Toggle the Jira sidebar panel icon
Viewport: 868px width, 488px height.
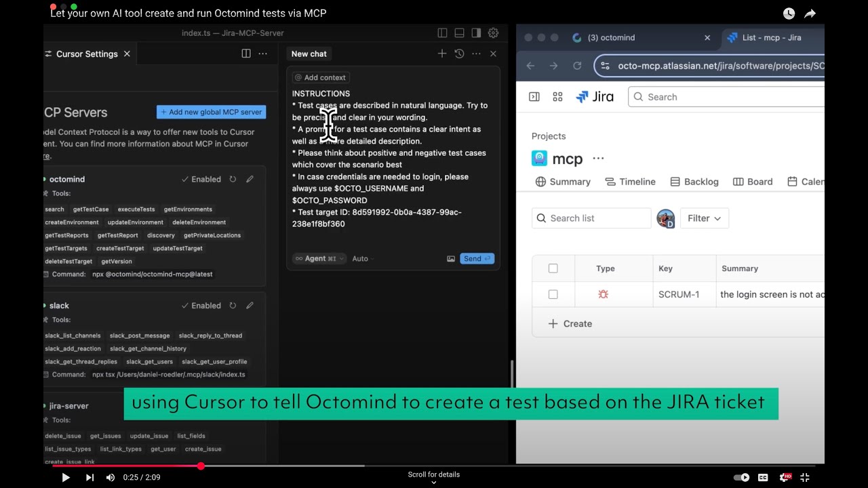[x=534, y=97]
